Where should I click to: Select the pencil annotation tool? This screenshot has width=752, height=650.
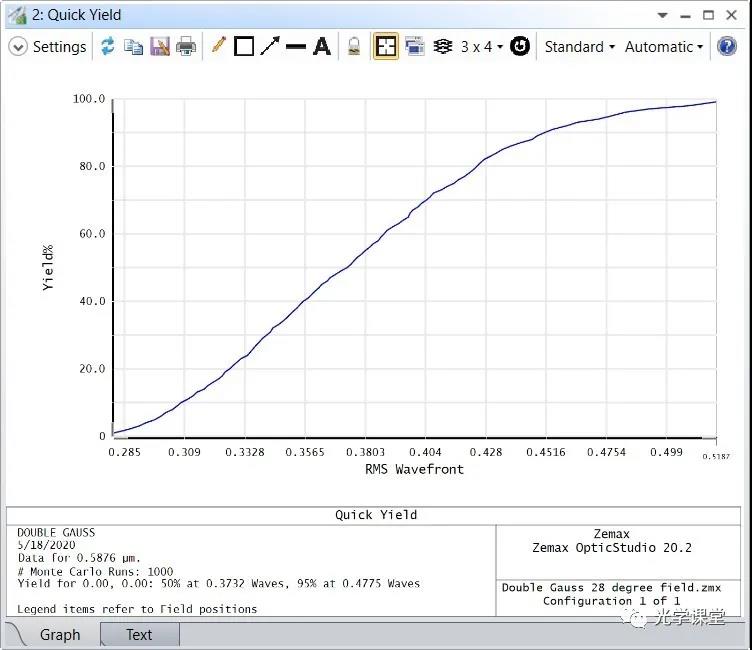click(x=218, y=46)
